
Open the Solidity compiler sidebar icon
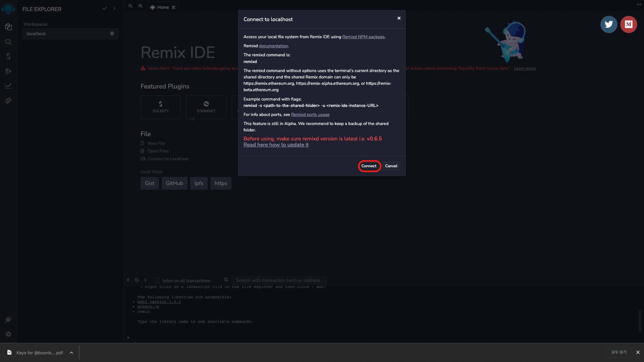click(x=8, y=56)
